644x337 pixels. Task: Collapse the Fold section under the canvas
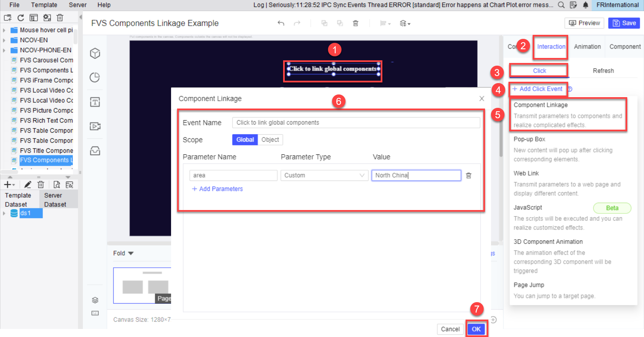pos(123,253)
